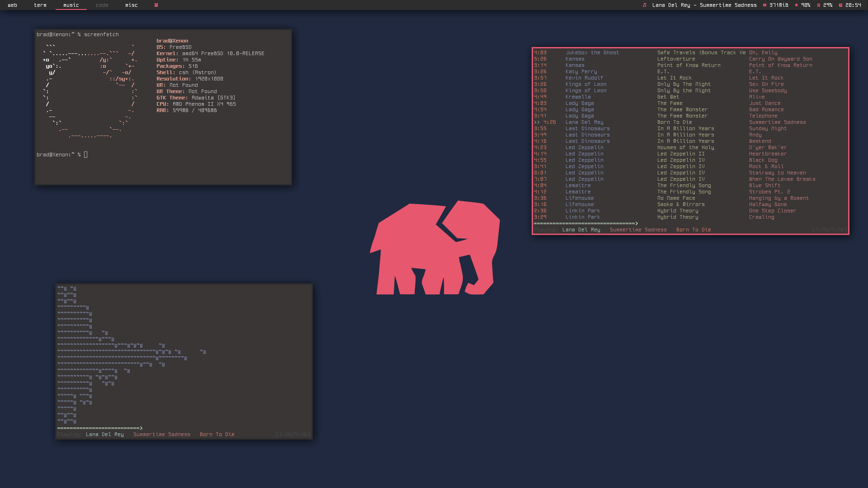Switch to the web workspace
The image size is (868, 488).
tap(13, 5)
